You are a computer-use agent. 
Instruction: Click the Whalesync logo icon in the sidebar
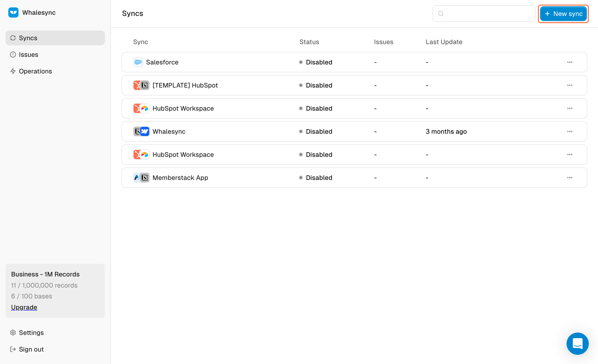tap(13, 13)
